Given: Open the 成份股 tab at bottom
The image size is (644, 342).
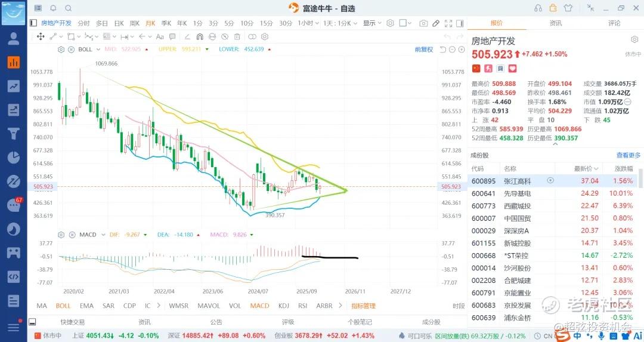Looking at the screenshot, I should tap(431, 322).
